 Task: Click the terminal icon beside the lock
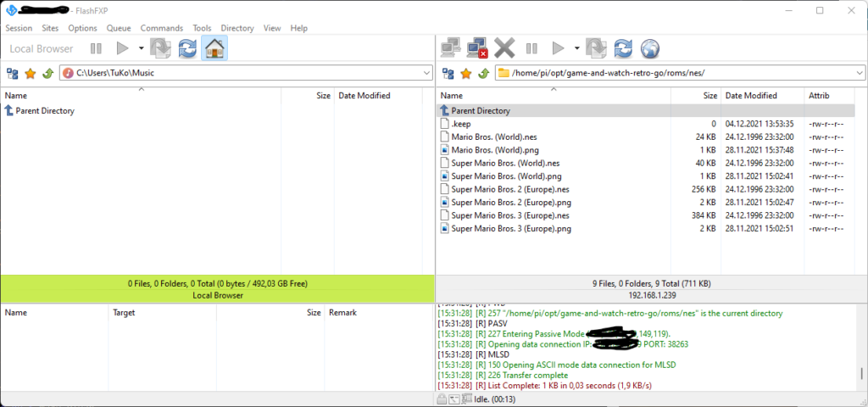point(454,399)
